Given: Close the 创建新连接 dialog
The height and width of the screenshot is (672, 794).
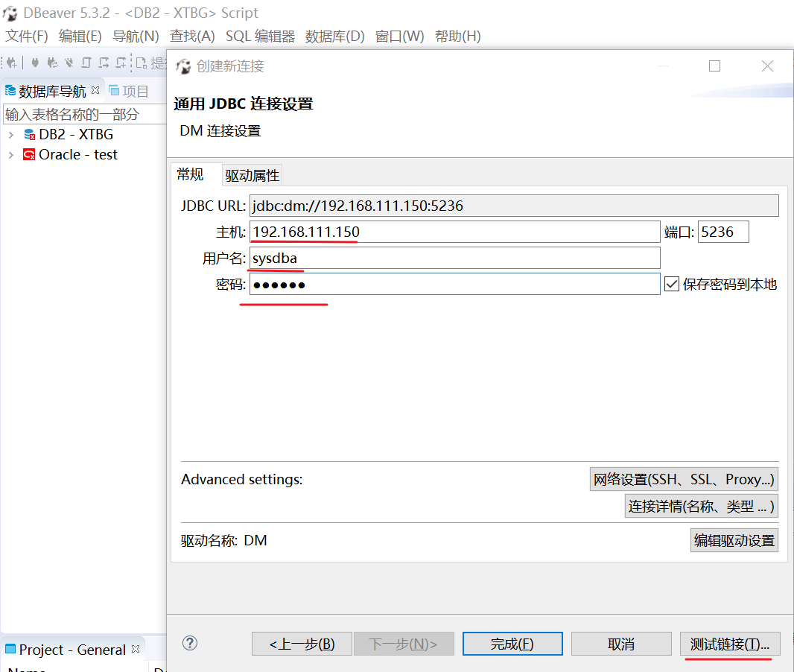Looking at the screenshot, I should pos(767,66).
